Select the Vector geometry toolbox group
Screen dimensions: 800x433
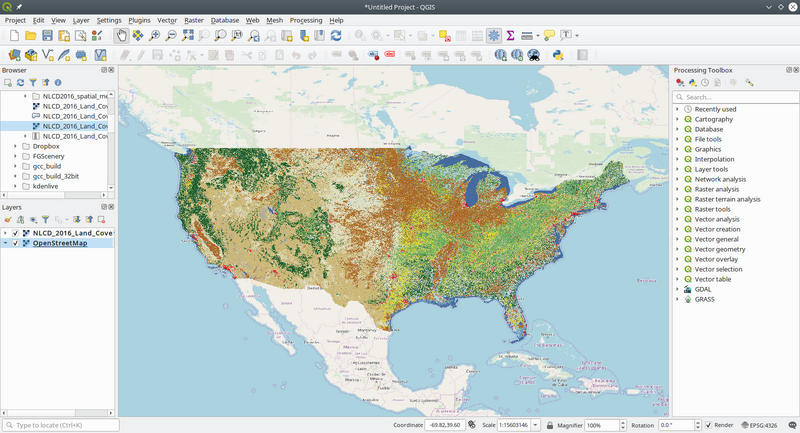click(x=719, y=249)
